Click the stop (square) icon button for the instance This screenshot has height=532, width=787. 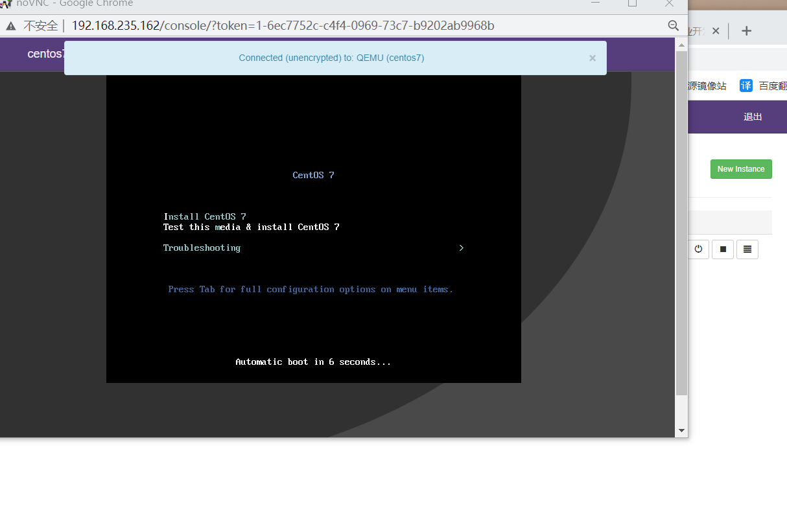[723, 249]
